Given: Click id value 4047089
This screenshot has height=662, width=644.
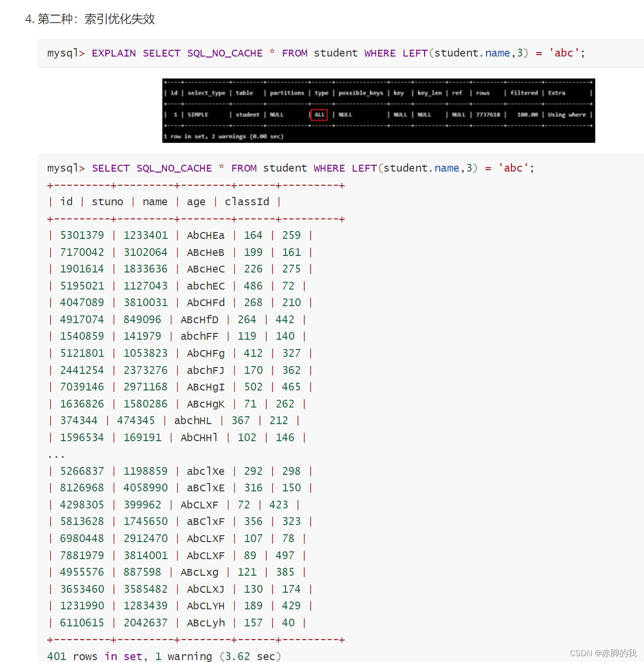Looking at the screenshot, I should pos(82,303).
